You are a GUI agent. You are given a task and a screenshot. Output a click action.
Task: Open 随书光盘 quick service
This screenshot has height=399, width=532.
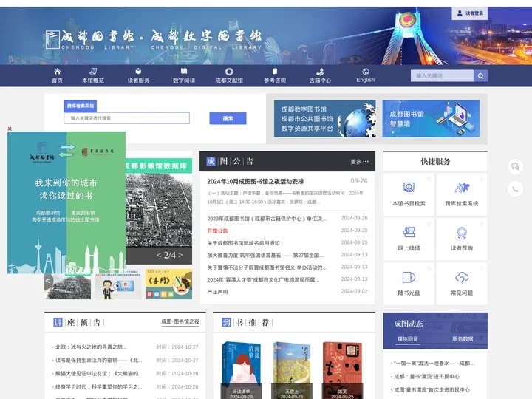[409, 284]
